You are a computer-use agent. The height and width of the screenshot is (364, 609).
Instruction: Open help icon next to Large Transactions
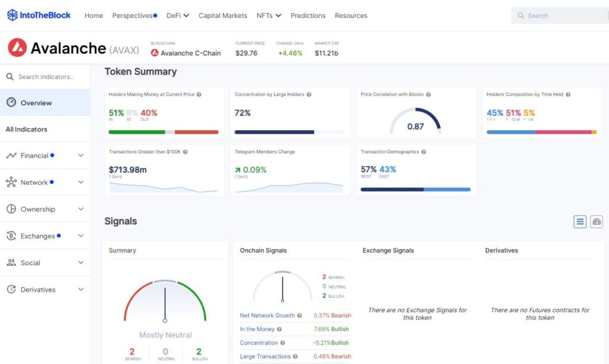295,356
